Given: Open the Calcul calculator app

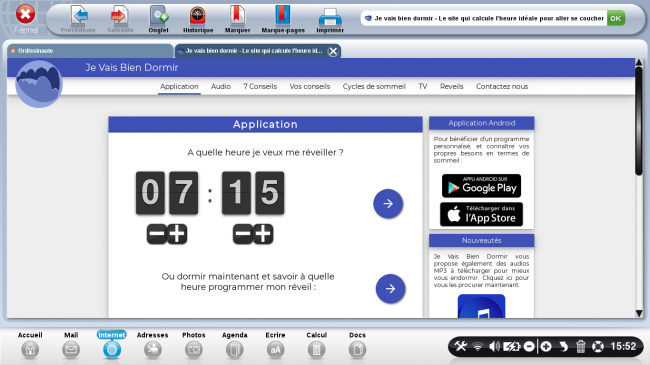Looking at the screenshot, I should [316, 345].
